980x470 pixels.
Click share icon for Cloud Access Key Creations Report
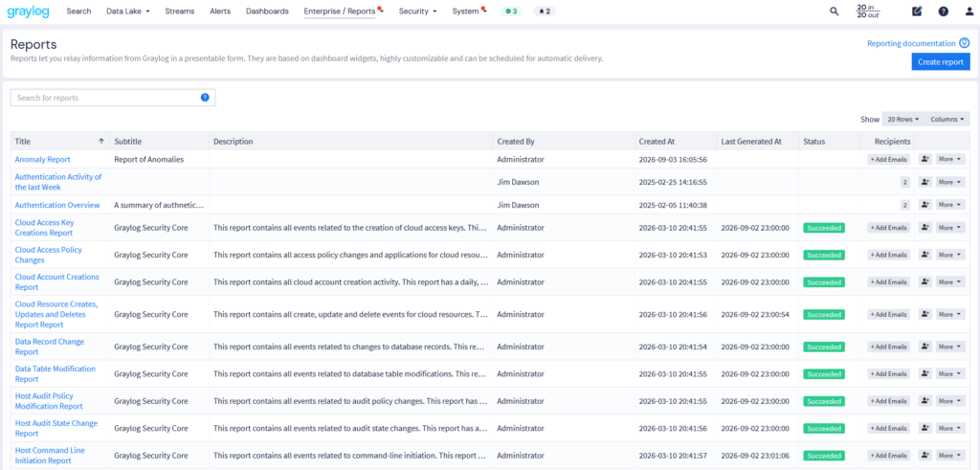(925, 228)
